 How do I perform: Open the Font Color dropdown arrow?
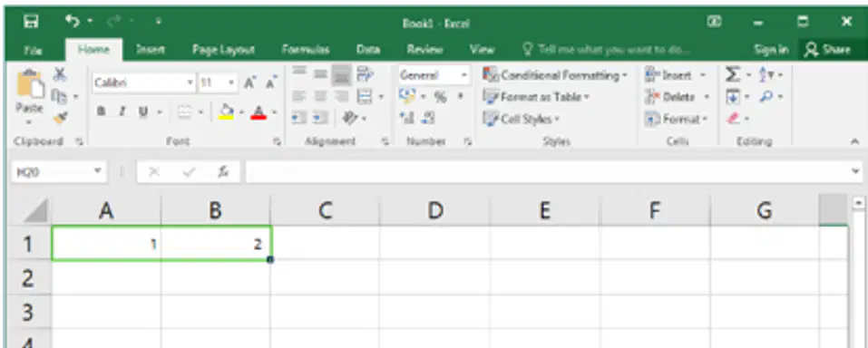[x=274, y=113]
